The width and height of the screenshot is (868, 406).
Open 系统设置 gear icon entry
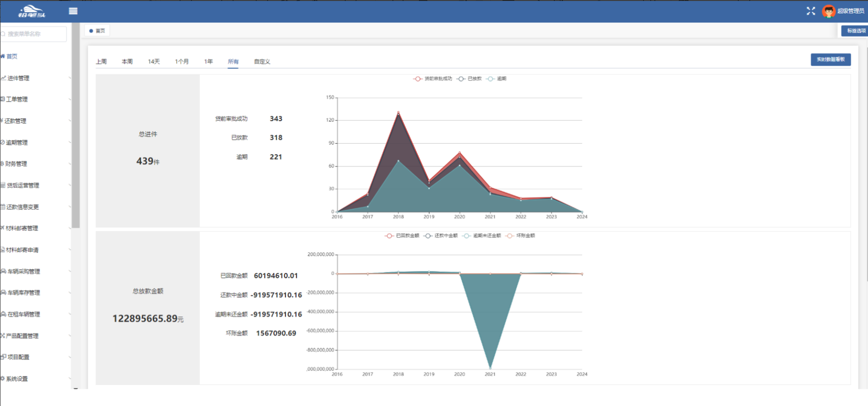2,379
